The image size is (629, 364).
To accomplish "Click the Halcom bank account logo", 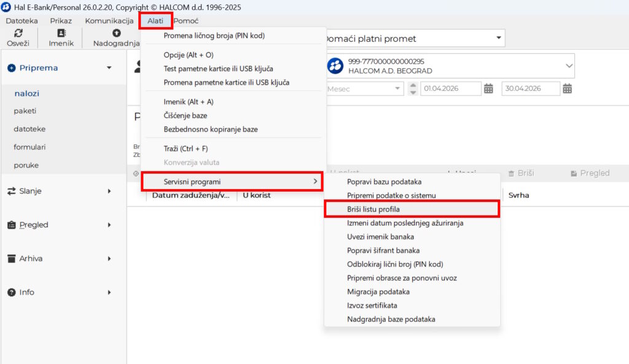I will (335, 66).
